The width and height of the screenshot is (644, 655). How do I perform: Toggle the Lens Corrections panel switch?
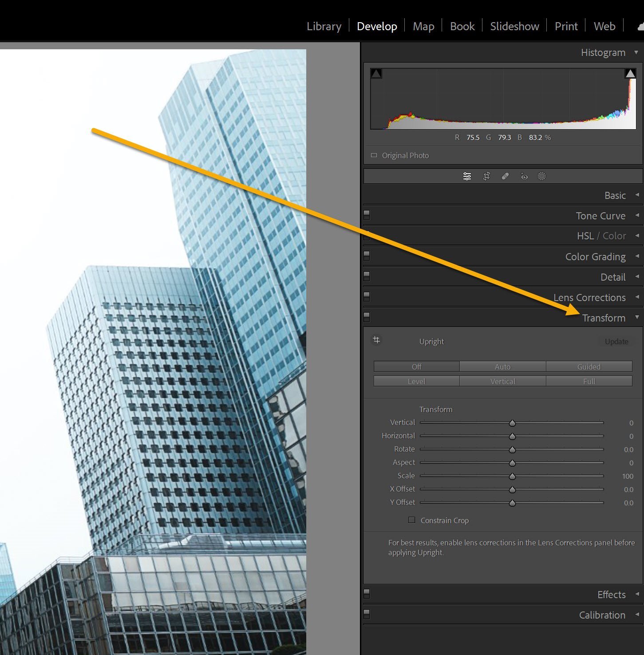click(x=366, y=296)
